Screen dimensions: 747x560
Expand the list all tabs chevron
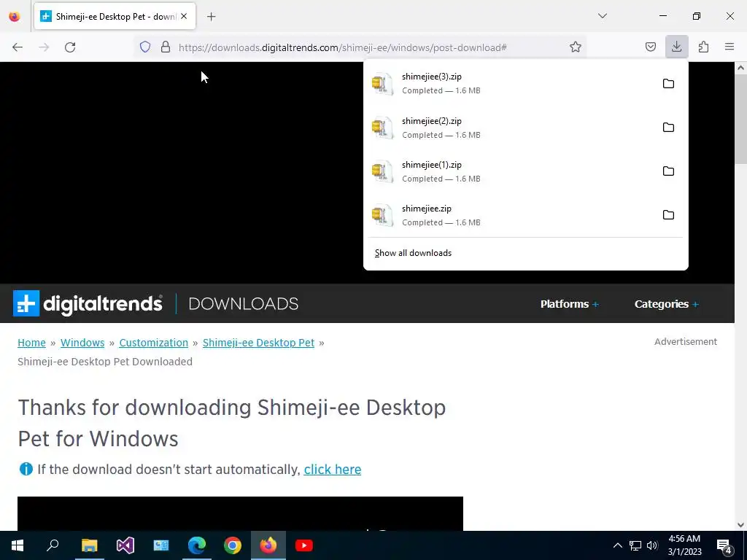603,16
